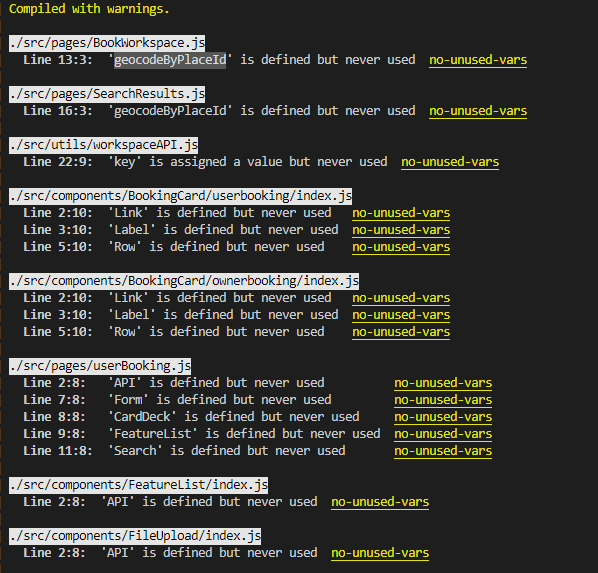Click 'Line 9:8:' text in userBooking.js warnings
The image size is (598, 573).
[x=54, y=434]
